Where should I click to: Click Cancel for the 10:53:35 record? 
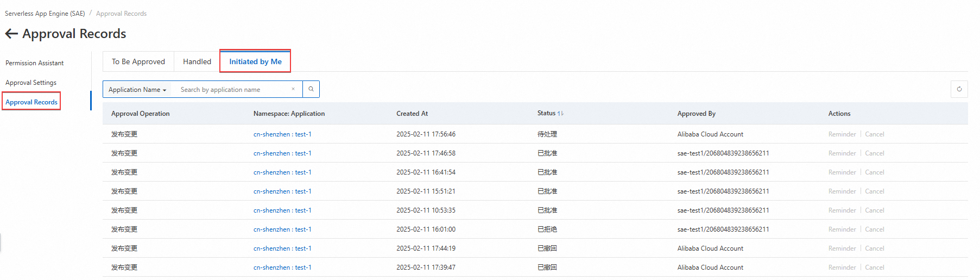[875, 210]
